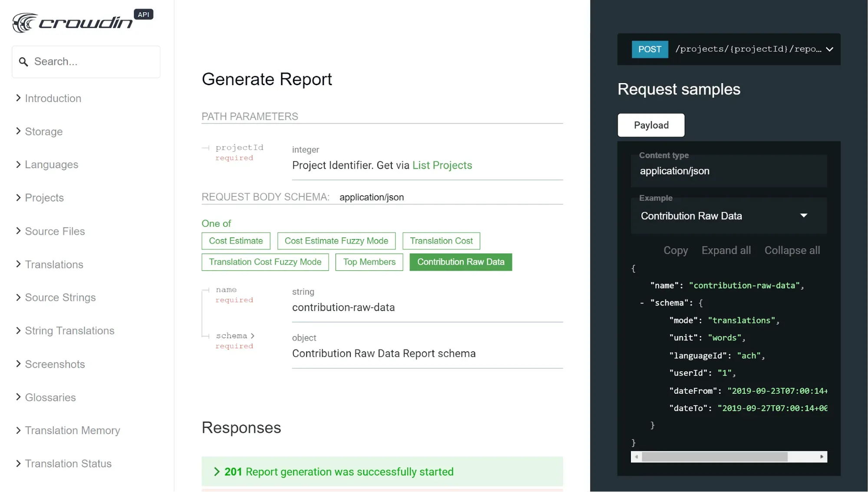This screenshot has height=492, width=868.
Task: Click the left scrollbar arrow in code sample
Action: (x=637, y=457)
